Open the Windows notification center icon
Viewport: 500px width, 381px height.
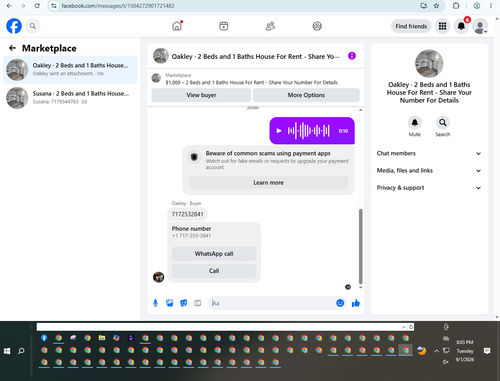[487, 351]
